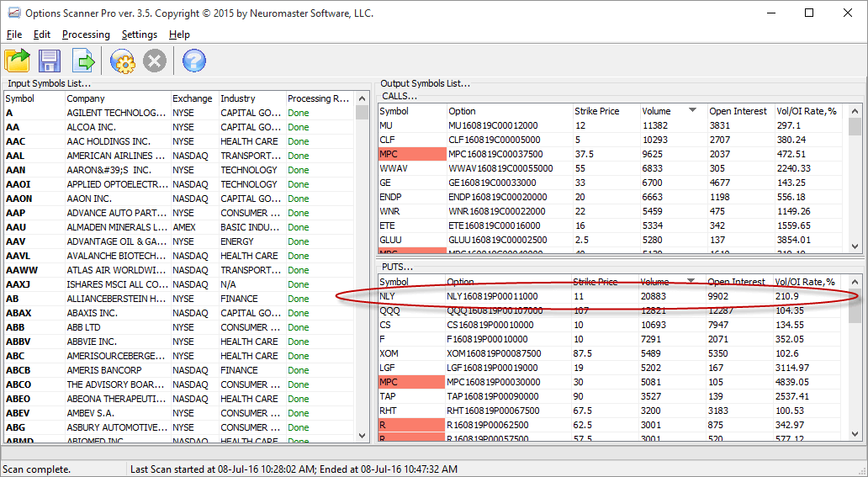Click the Save floppy disk icon
This screenshot has height=477, width=868.
pos(50,61)
